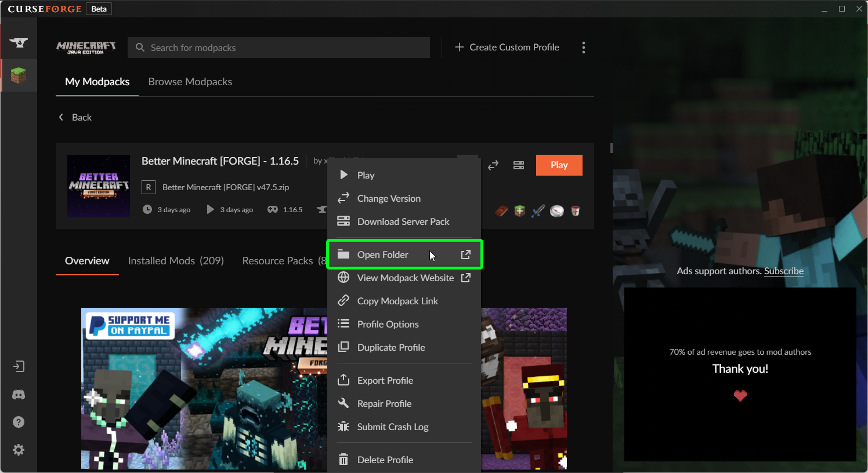Click the vertical scrollbar handle
This screenshot has height=473, width=868.
[612, 148]
